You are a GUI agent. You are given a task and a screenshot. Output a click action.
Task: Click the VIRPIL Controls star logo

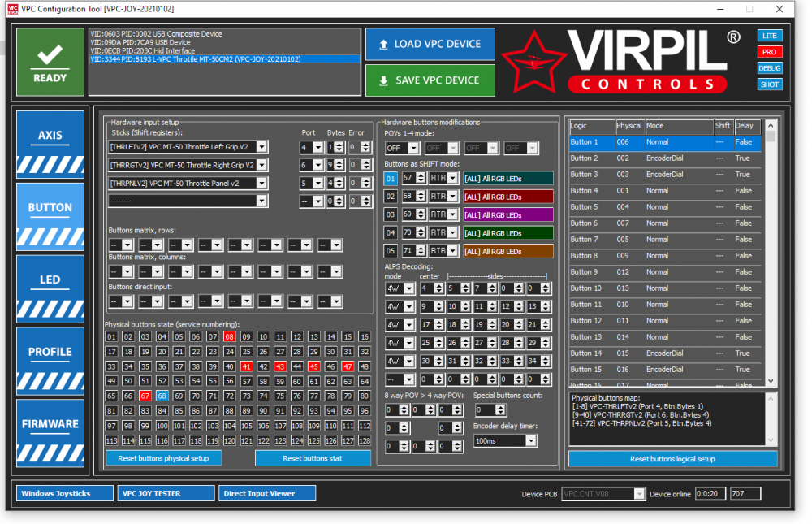point(533,63)
